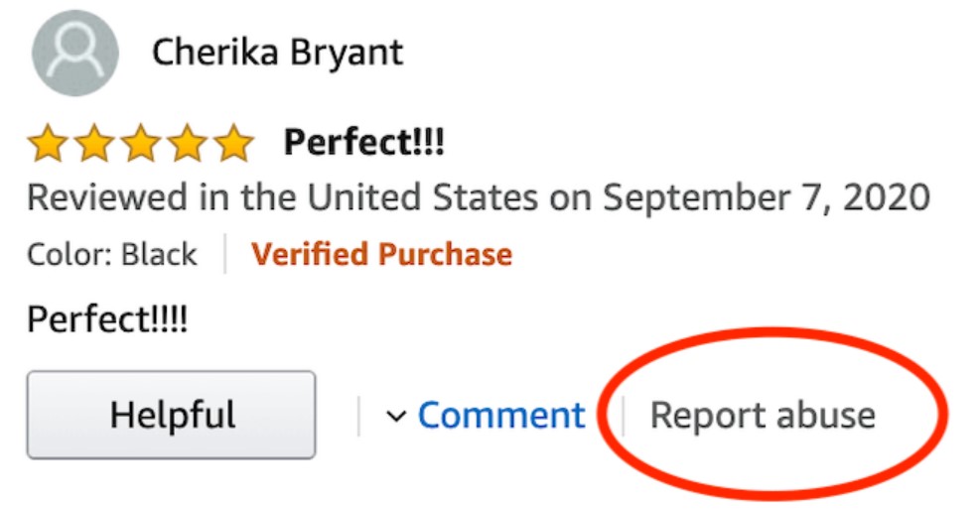Image resolution: width=980 pixels, height=510 pixels.
Task: Open the bold "Perfect!!!" review title
Action: tap(363, 143)
